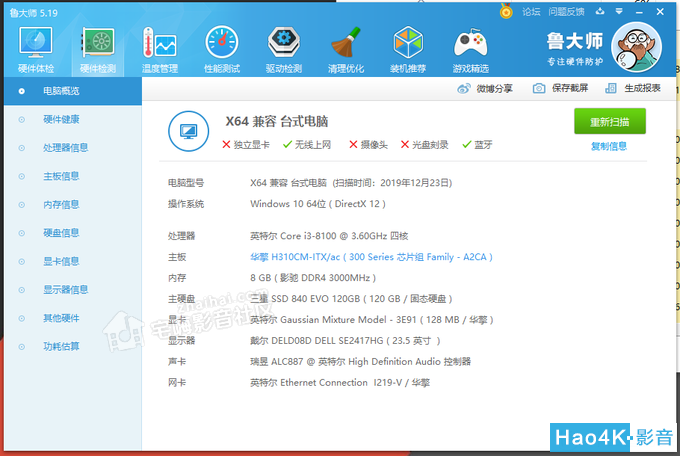680x456 pixels.
Task: Click the 光盘刻录 status indicator
Action: click(425, 145)
